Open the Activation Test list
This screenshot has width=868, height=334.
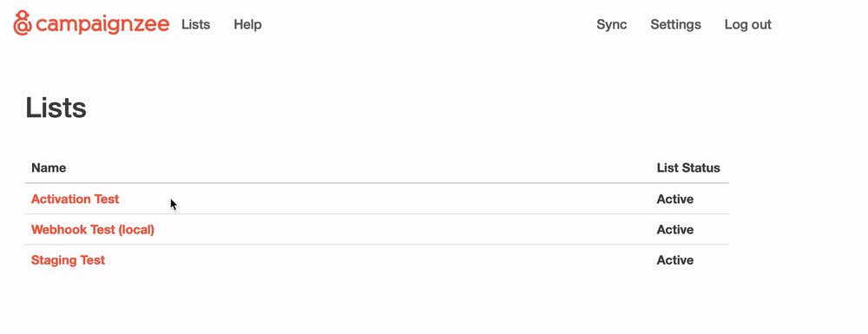[x=75, y=199]
